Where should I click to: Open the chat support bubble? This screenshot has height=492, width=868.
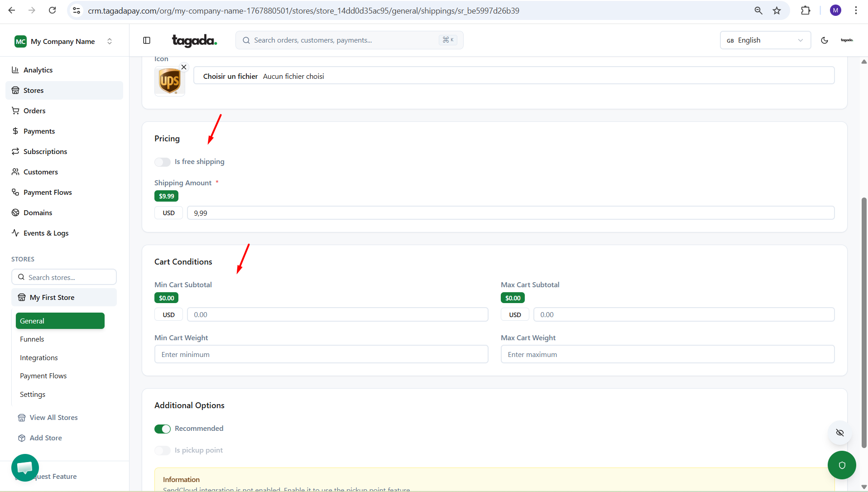[25, 467]
